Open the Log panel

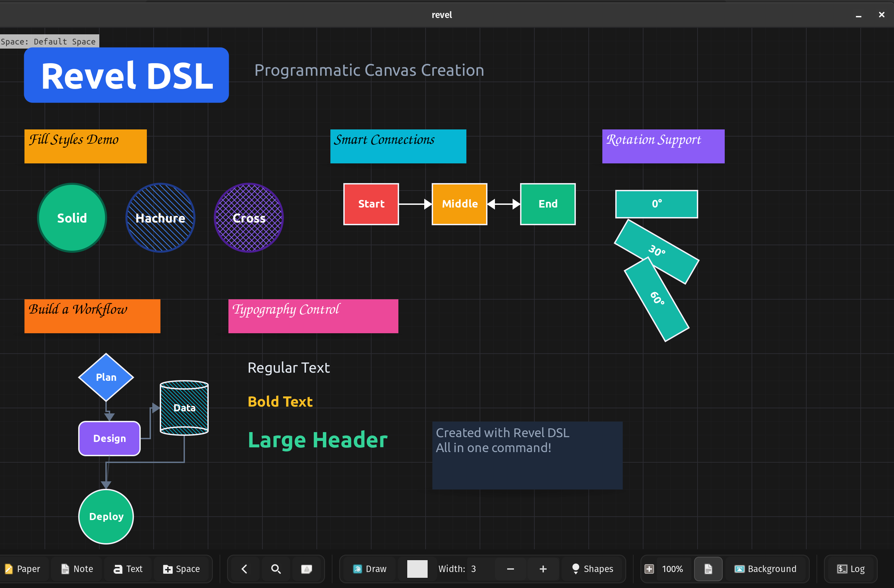(851, 569)
